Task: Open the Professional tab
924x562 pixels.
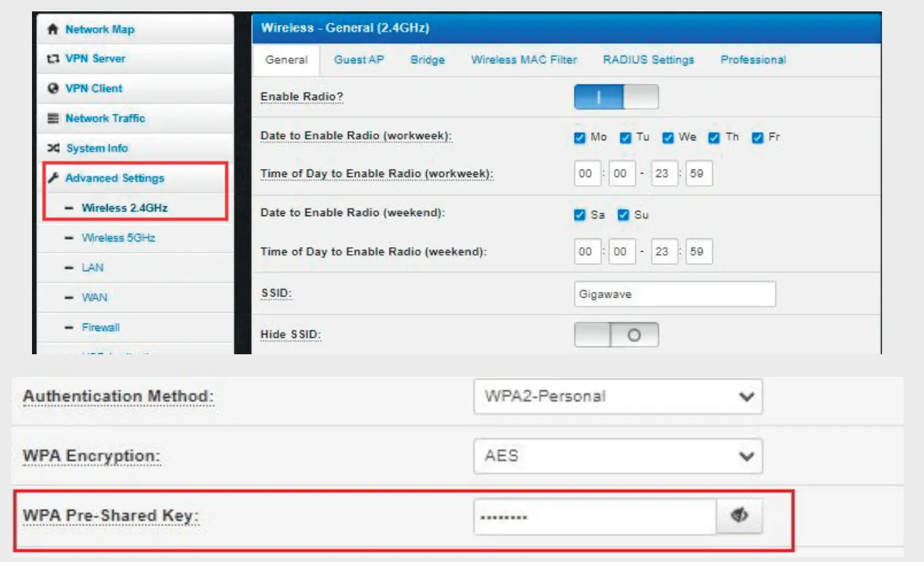Action: (753, 60)
